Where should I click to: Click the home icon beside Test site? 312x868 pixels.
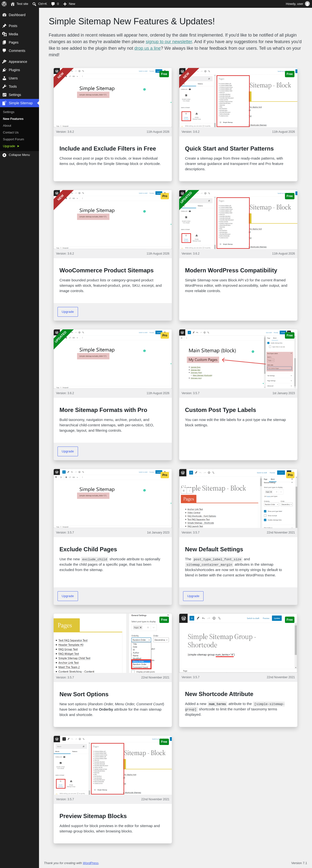[12, 4]
